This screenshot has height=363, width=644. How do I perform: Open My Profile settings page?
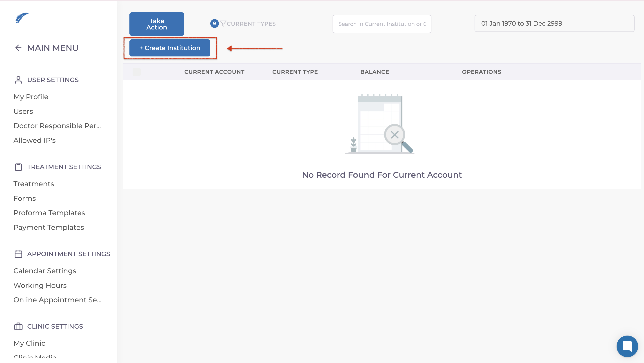coord(31,97)
